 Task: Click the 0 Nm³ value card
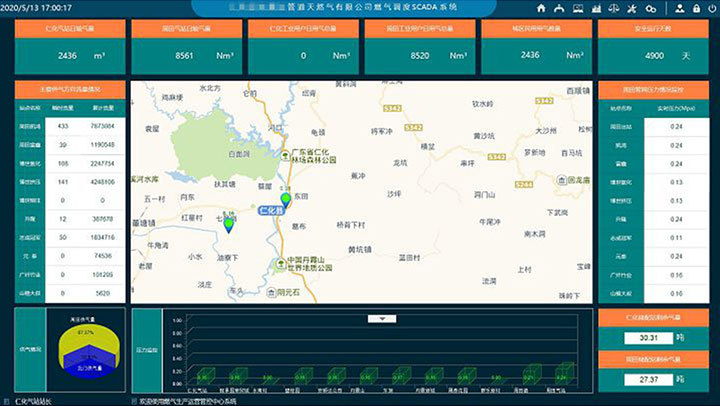[x=303, y=56]
